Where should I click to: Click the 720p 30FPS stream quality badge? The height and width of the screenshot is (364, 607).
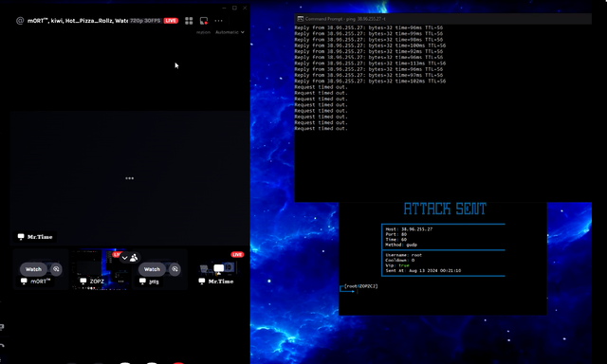click(x=145, y=21)
